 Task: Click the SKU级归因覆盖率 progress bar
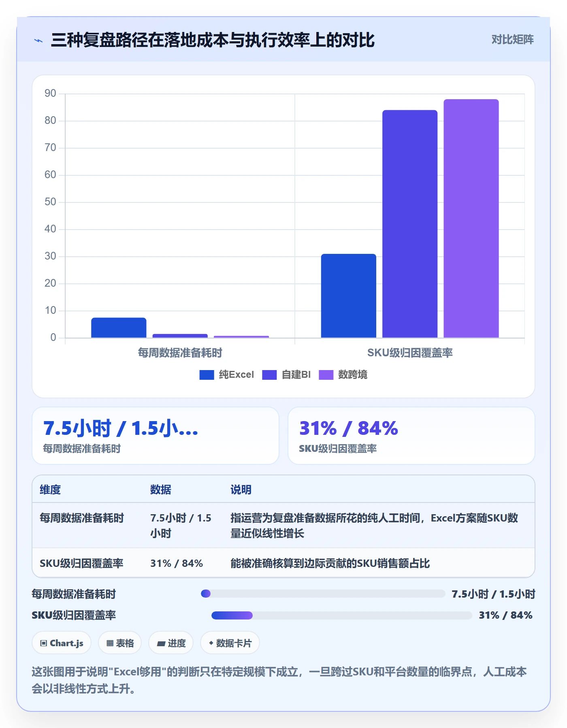(x=342, y=615)
